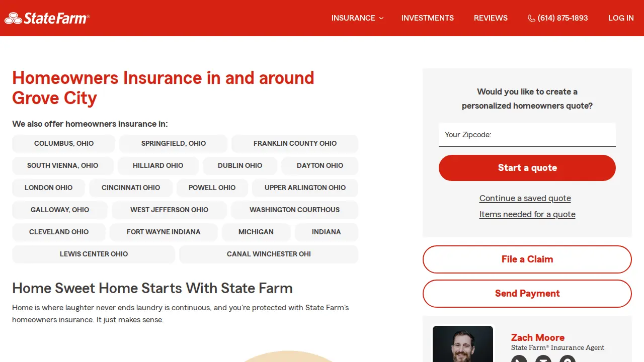The image size is (644, 362).
Task: Select Columbus, Ohio location chip
Action: click(x=64, y=143)
